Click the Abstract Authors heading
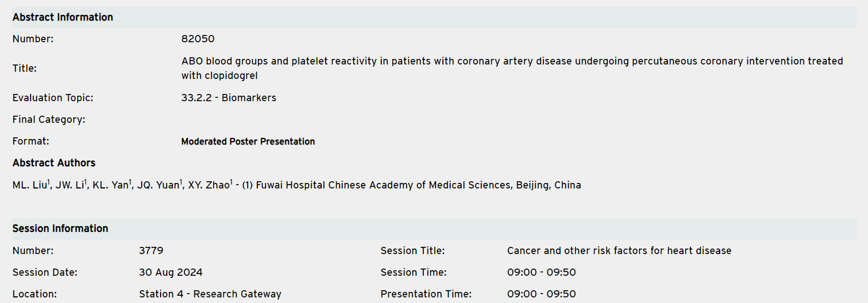The image size is (868, 303). coord(54,163)
